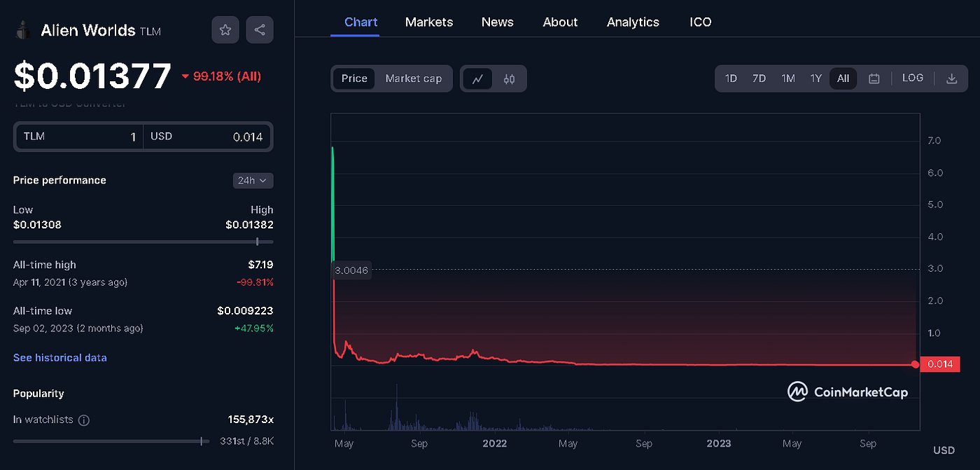Open the ICO tab
Image resolution: width=980 pixels, height=470 pixels.
701,22
